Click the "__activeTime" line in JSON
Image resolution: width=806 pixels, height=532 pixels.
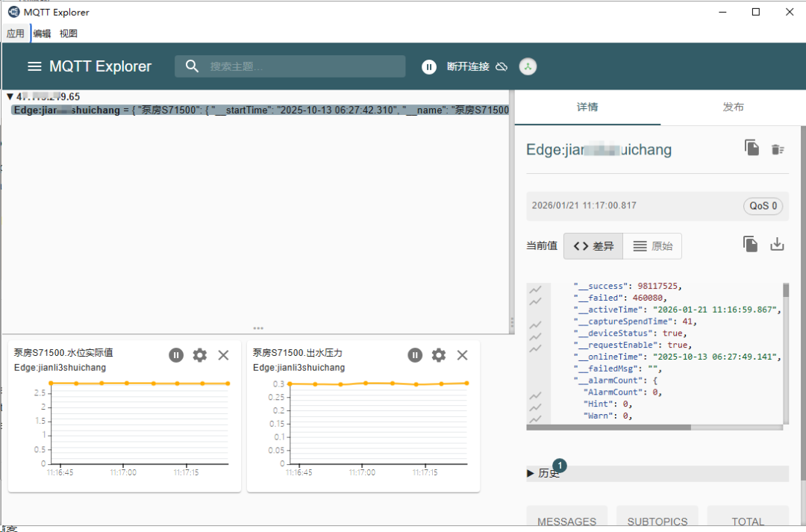click(678, 310)
